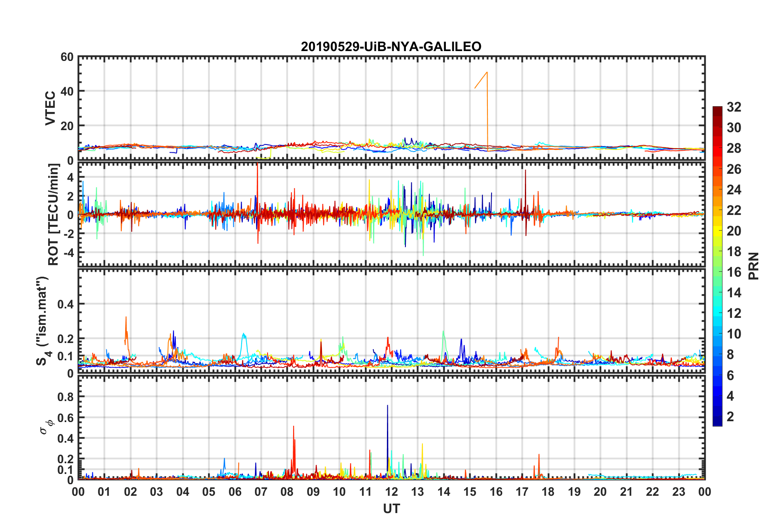Image resolution: width=783 pixels, height=532 pixels.
Task: Select the -4 tick on the ROT axis
Action: pos(68,252)
